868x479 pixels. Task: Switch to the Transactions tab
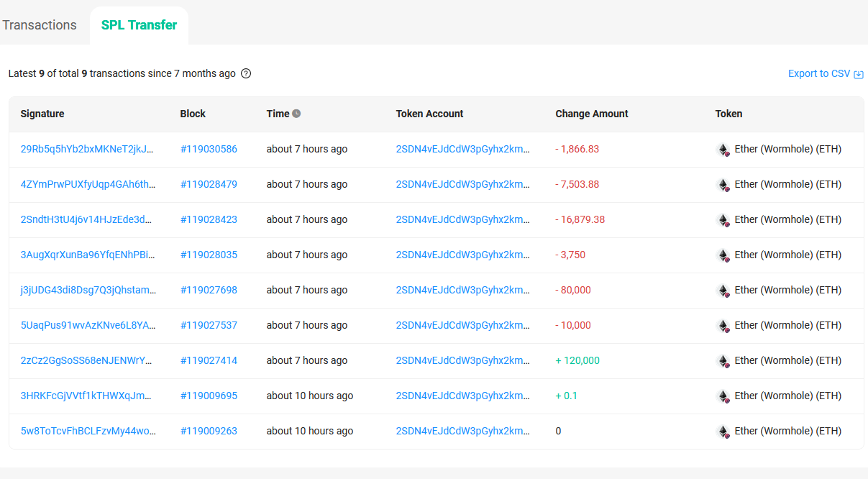(40, 24)
